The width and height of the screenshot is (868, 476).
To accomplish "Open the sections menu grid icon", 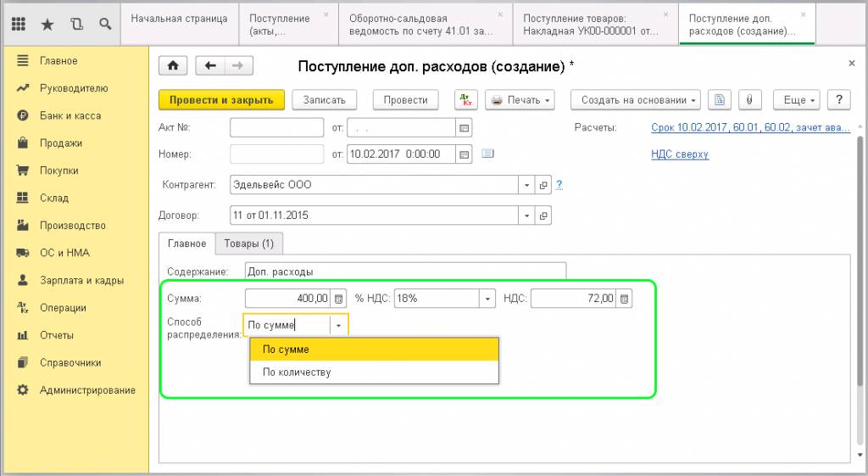I will click(x=19, y=24).
